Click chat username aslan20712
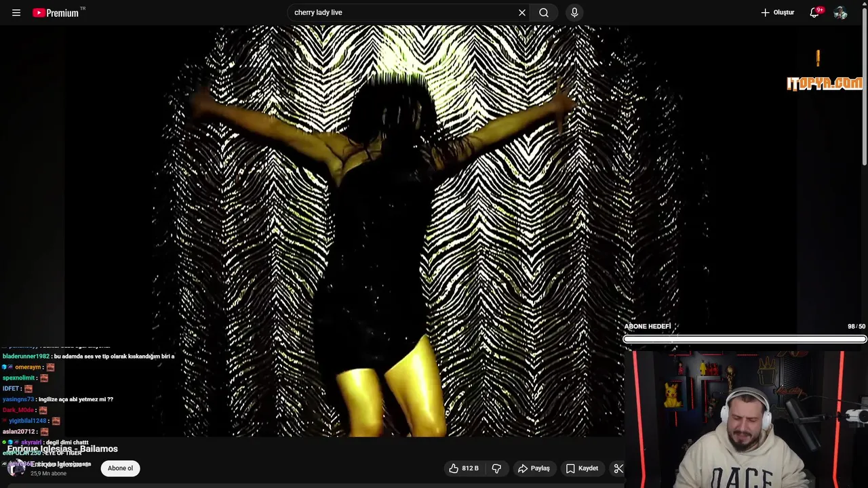This screenshot has height=488, width=868. [x=18, y=432]
